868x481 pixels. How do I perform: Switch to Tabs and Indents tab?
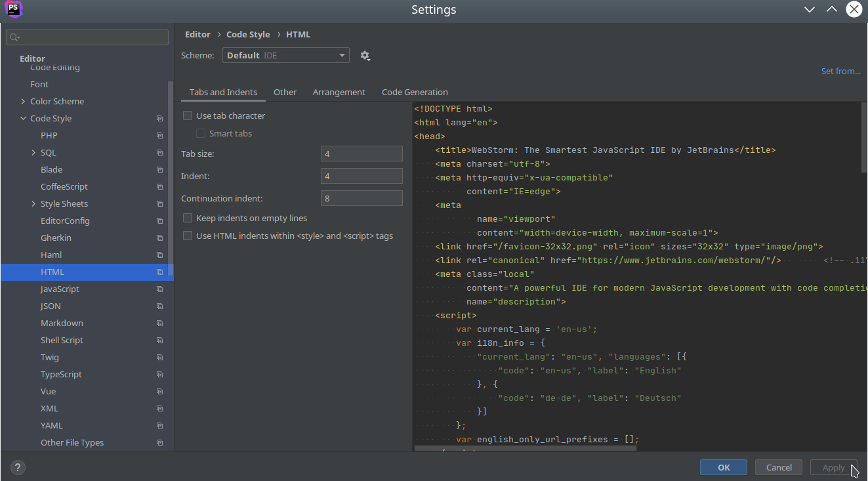(x=223, y=93)
